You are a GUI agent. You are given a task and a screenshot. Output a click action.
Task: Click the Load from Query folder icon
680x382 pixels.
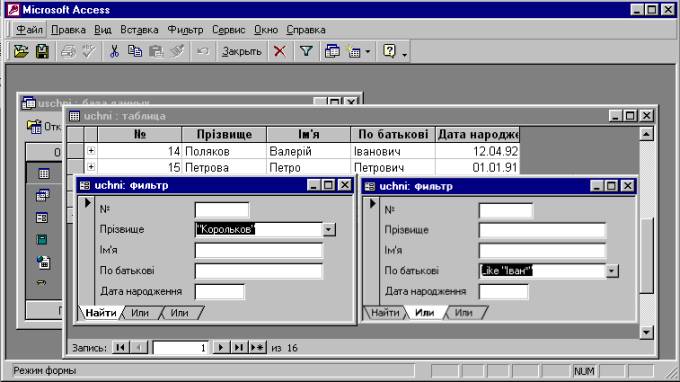coord(20,51)
